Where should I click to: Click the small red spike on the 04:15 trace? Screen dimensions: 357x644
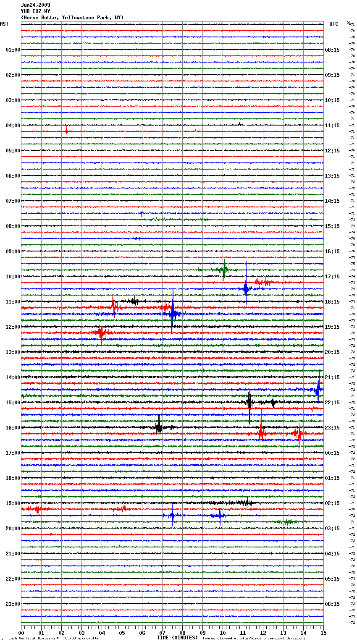pyautogui.click(x=66, y=131)
